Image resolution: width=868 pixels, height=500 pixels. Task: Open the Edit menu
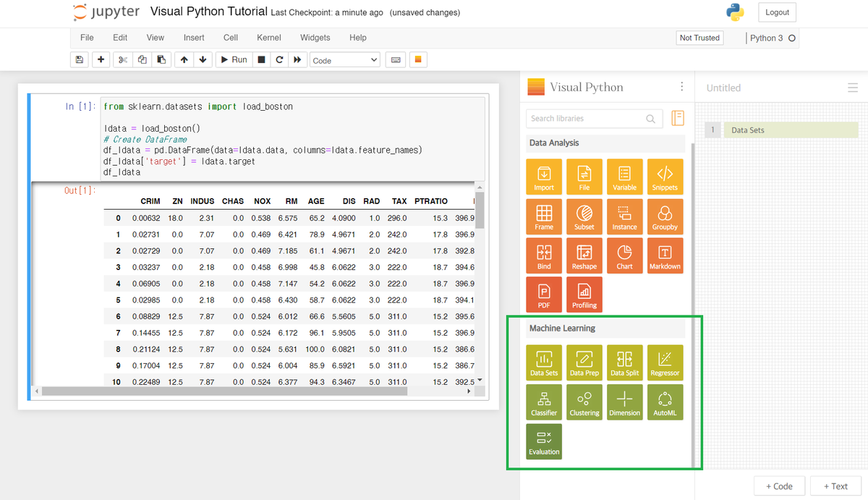click(120, 38)
